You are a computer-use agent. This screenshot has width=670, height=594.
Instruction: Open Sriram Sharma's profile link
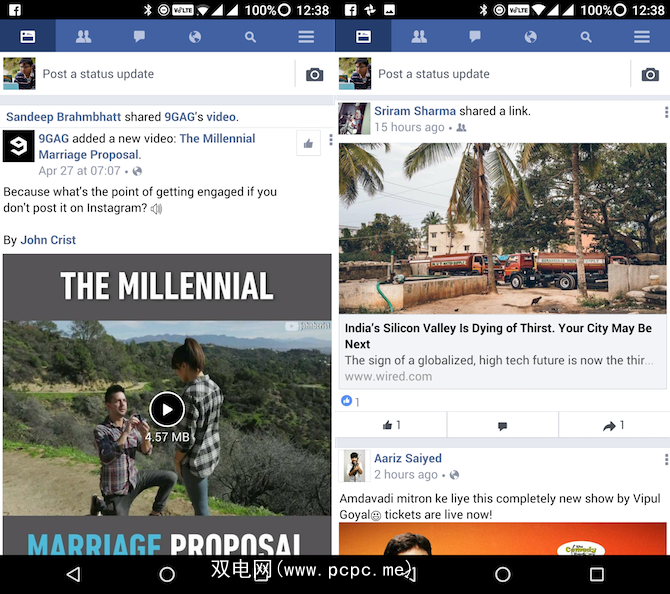(x=415, y=111)
